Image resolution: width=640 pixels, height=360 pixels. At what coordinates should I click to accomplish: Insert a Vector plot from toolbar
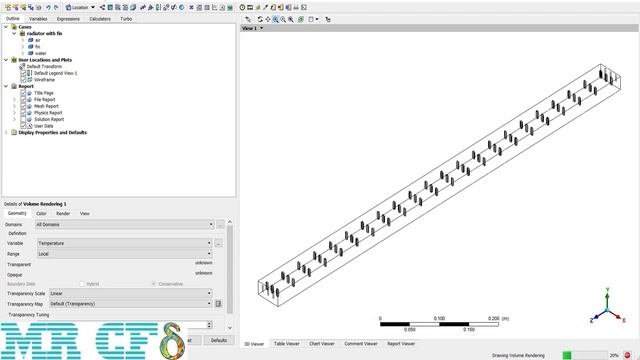102,7
